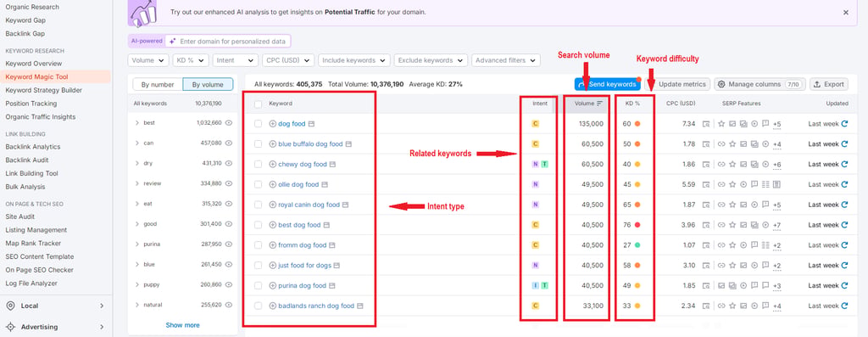The height and width of the screenshot is (337, 868).
Task: Open Keyword Strategy Builder in sidebar
Action: [x=44, y=90]
